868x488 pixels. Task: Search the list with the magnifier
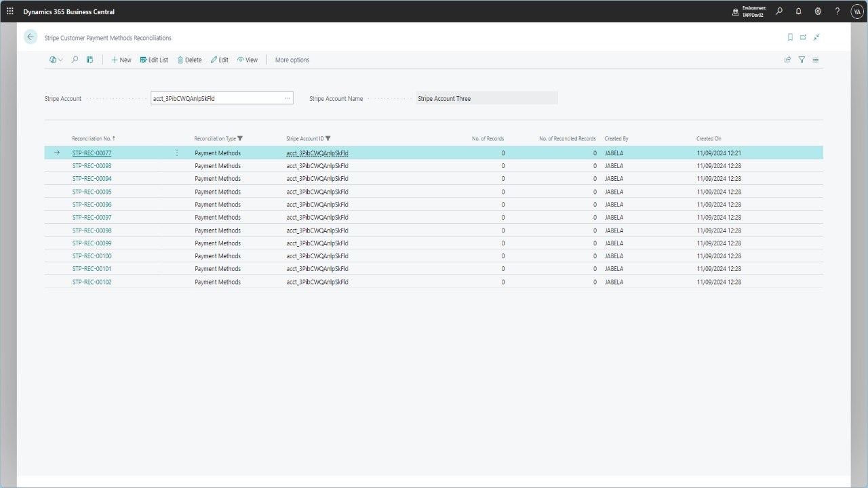click(x=75, y=60)
